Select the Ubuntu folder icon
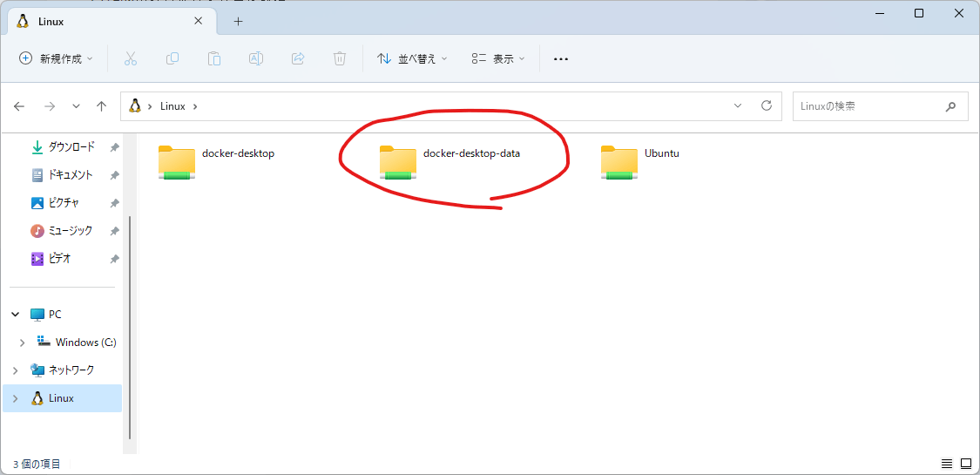Viewport: 980px width, 475px height. tap(619, 162)
